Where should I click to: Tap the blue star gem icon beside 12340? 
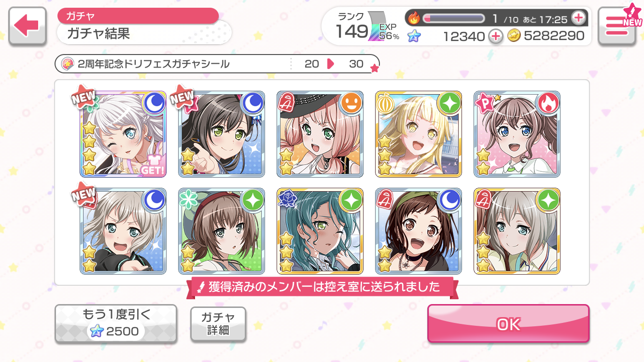(414, 36)
